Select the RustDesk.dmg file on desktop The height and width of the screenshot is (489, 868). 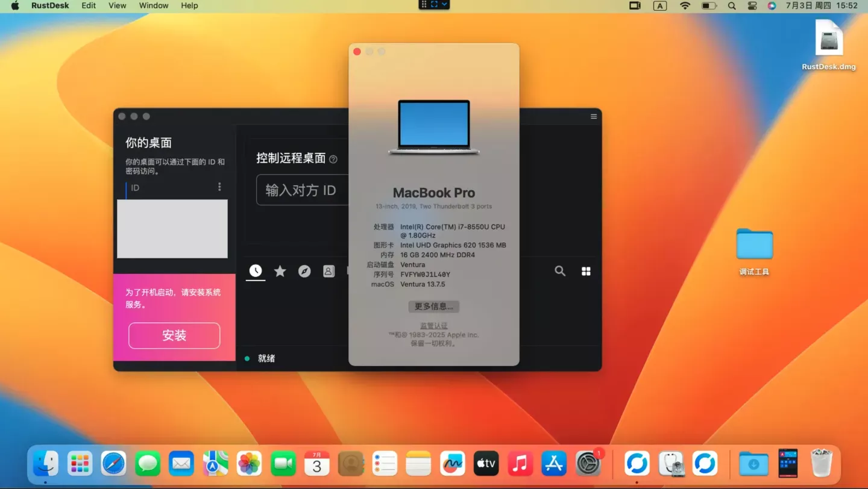point(829,45)
